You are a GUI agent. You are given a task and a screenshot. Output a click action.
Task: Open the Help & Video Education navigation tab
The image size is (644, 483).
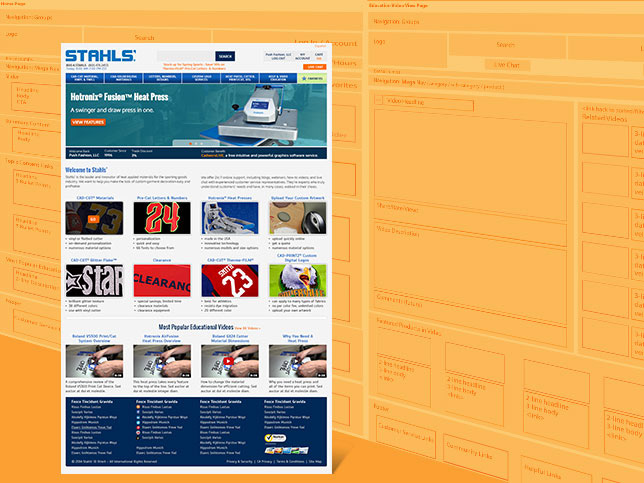[280, 77]
